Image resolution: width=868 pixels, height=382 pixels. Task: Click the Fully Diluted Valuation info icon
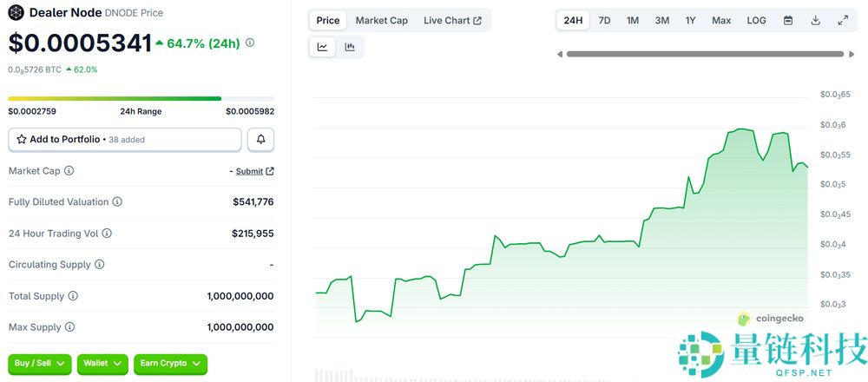pos(117,202)
